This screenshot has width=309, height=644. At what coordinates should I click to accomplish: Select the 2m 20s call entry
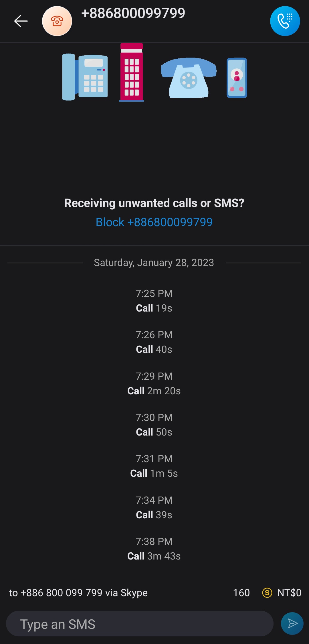pyautogui.click(x=154, y=384)
